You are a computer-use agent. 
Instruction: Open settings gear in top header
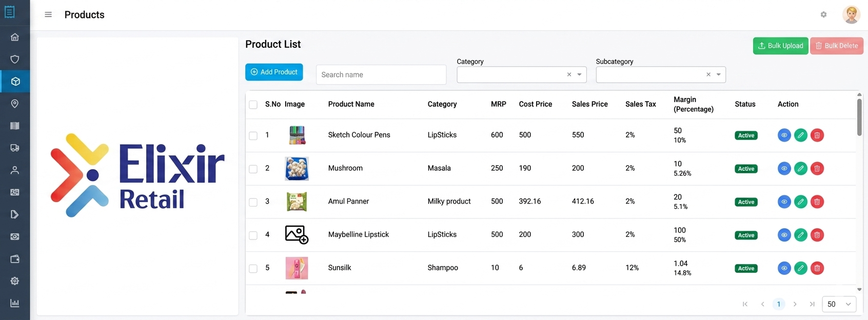click(823, 14)
